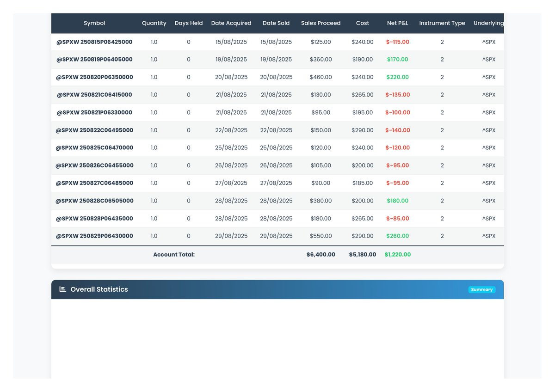Image resolution: width=555 pixels, height=392 pixels.
Task: Click the Cost column header
Action: pyautogui.click(x=363, y=23)
